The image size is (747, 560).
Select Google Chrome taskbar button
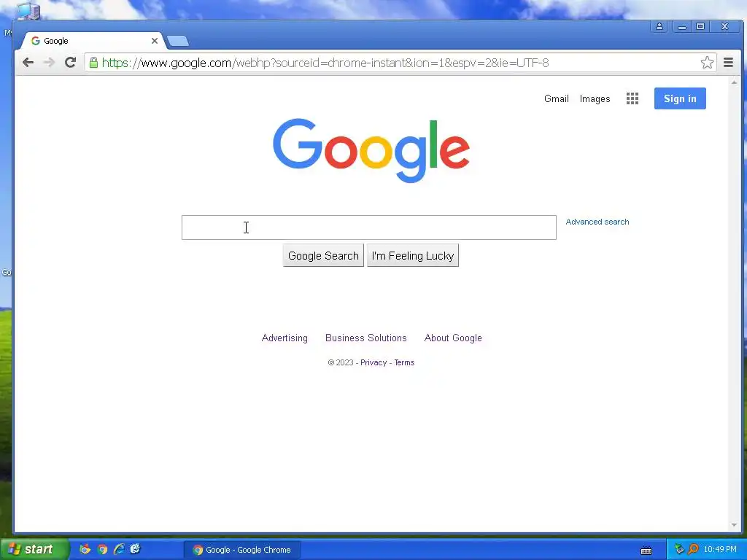pos(242,550)
